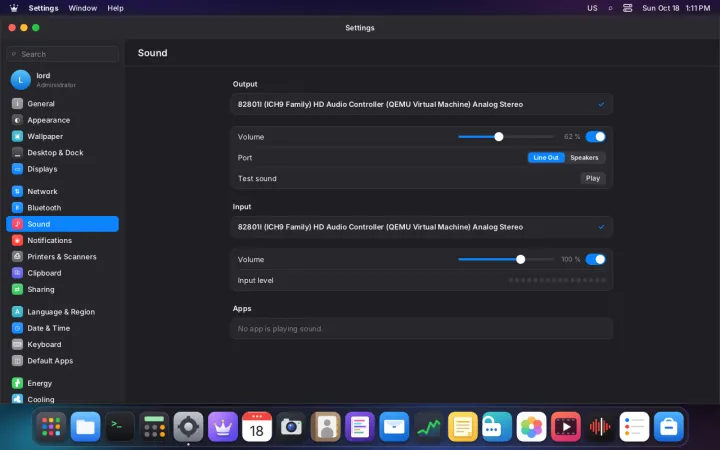
Task: Open General settings from the sidebar
Action: [x=62, y=104]
